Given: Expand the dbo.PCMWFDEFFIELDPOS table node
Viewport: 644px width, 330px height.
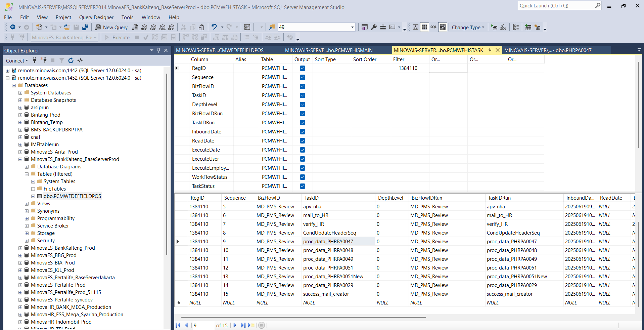Looking at the screenshot, I should pyautogui.click(x=33, y=196).
